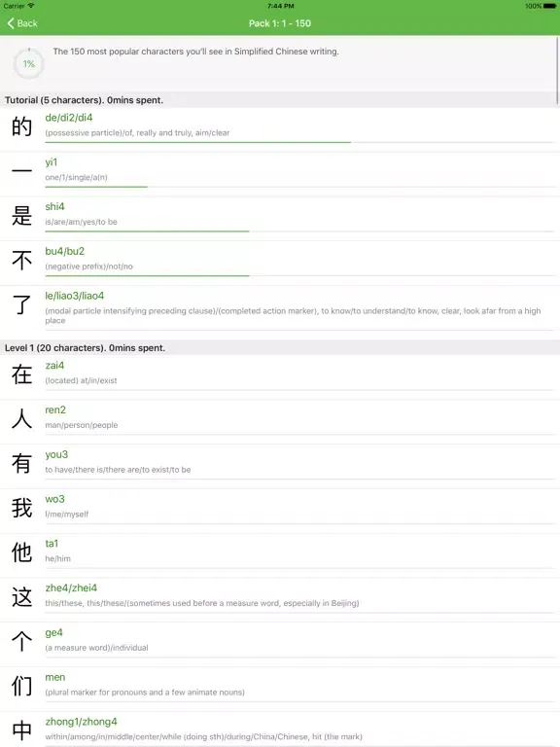The height and width of the screenshot is (747, 560).
Task: Select the ge4 measure word entry
Action: click(x=280, y=641)
